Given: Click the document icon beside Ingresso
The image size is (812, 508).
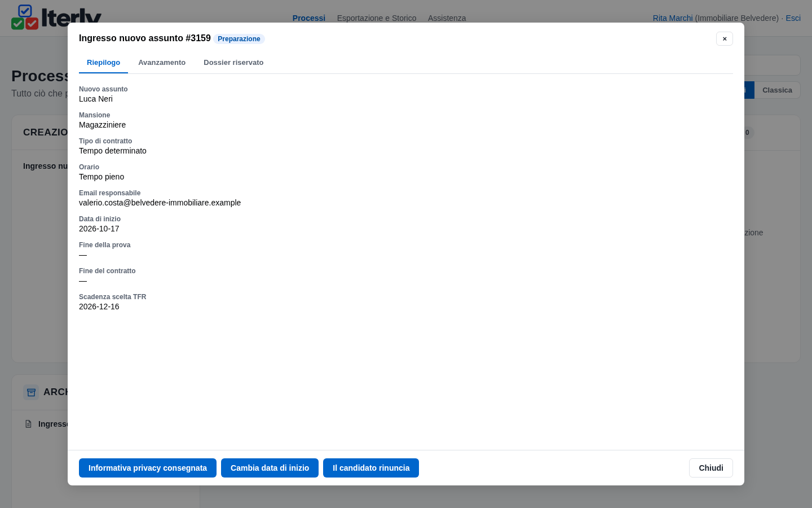Looking at the screenshot, I should (x=28, y=424).
